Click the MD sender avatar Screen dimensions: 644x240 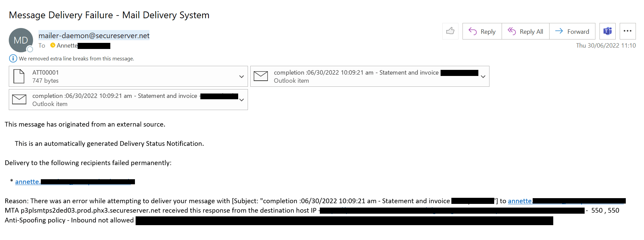tap(21, 40)
